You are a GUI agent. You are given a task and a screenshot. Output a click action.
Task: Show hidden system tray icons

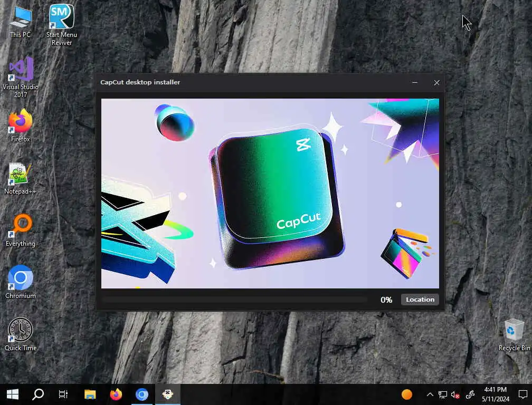(x=430, y=394)
